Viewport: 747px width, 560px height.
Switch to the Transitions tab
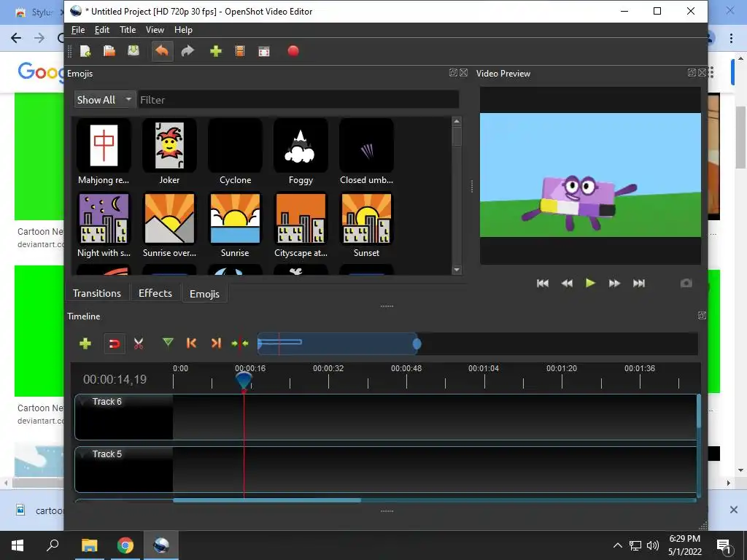97,293
